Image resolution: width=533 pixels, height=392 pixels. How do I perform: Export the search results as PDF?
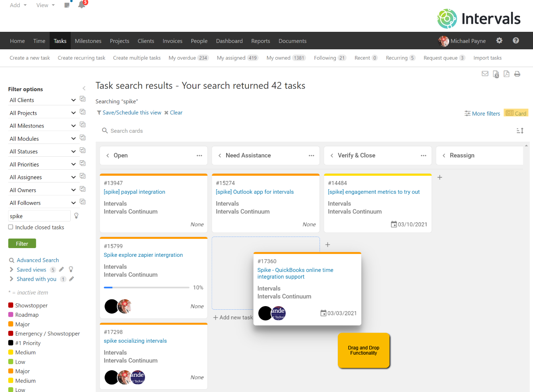(506, 74)
